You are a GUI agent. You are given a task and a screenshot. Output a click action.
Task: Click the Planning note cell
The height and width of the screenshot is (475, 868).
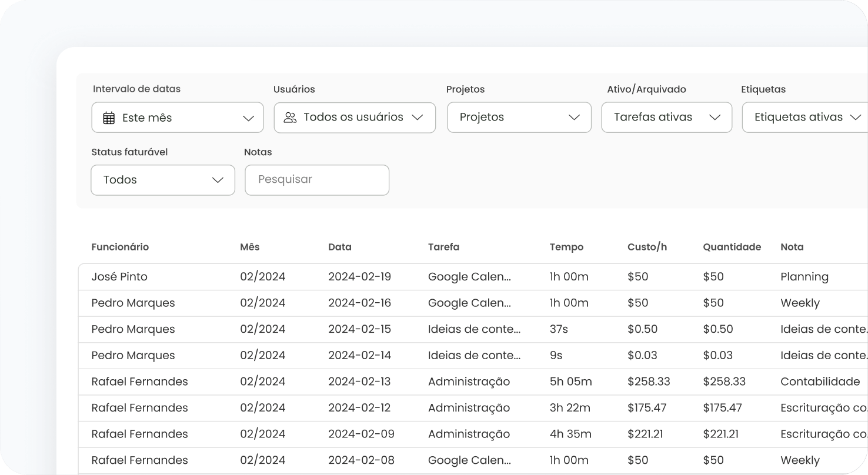point(804,277)
